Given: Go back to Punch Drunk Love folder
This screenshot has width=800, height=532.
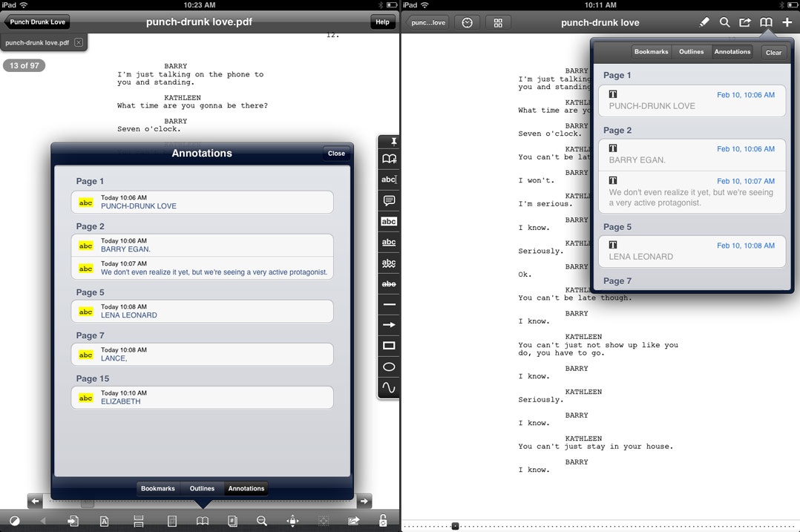Looking at the screenshot, I should (37, 22).
